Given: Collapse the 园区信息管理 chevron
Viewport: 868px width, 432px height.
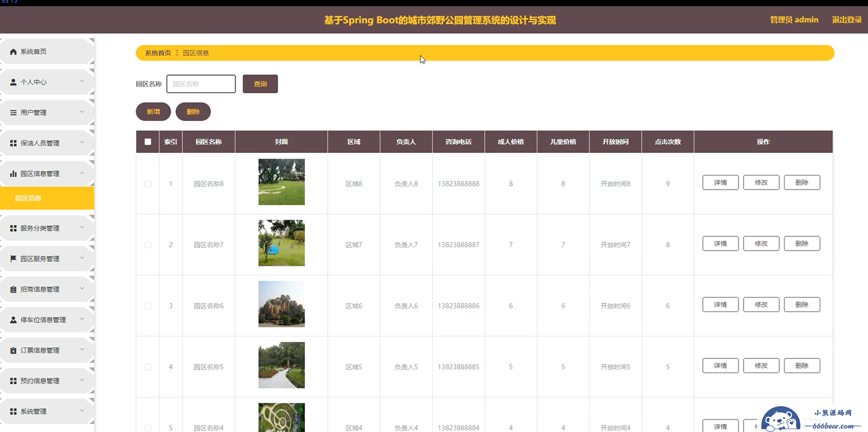Looking at the screenshot, I should coord(82,173).
